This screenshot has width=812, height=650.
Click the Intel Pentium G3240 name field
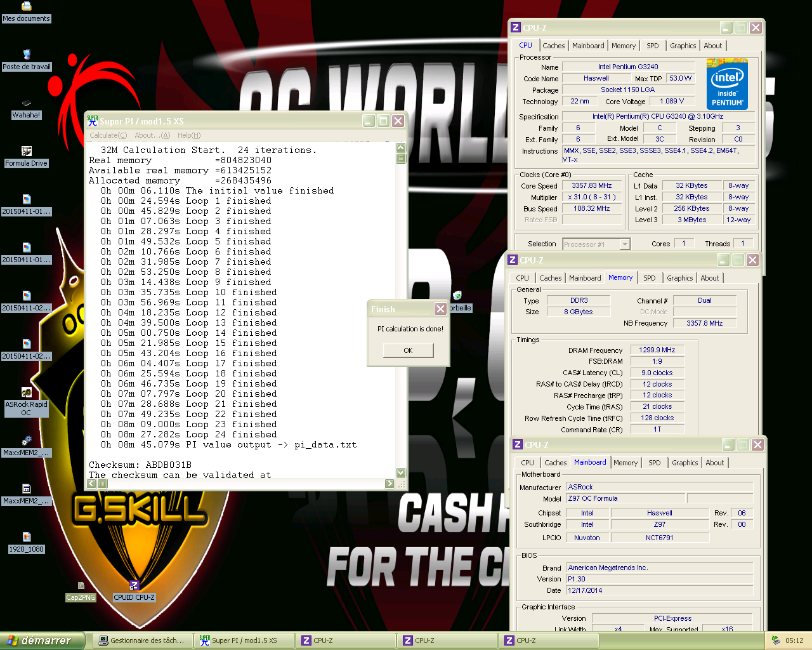(627, 67)
